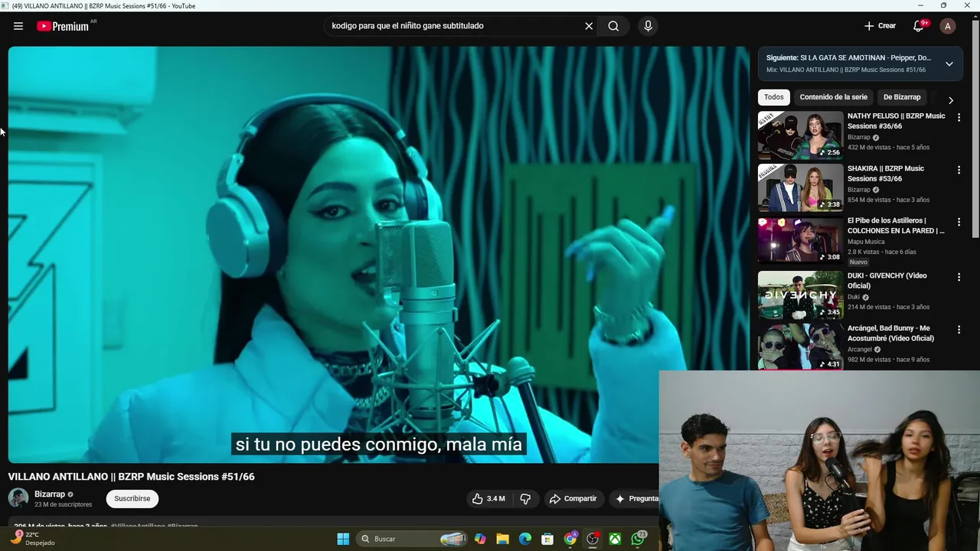The height and width of the screenshot is (551, 980).
Task: Open Windows Start menu
Action: (x=343, y=539)
